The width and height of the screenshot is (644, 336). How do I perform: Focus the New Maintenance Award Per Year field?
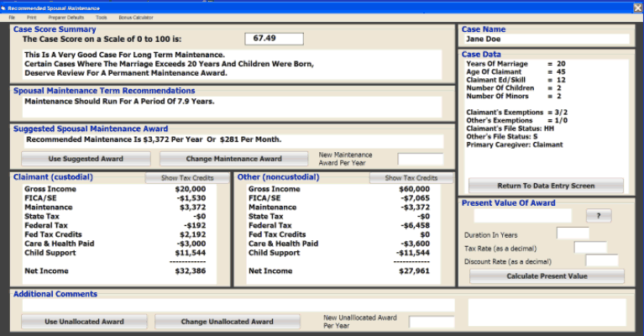420,159
